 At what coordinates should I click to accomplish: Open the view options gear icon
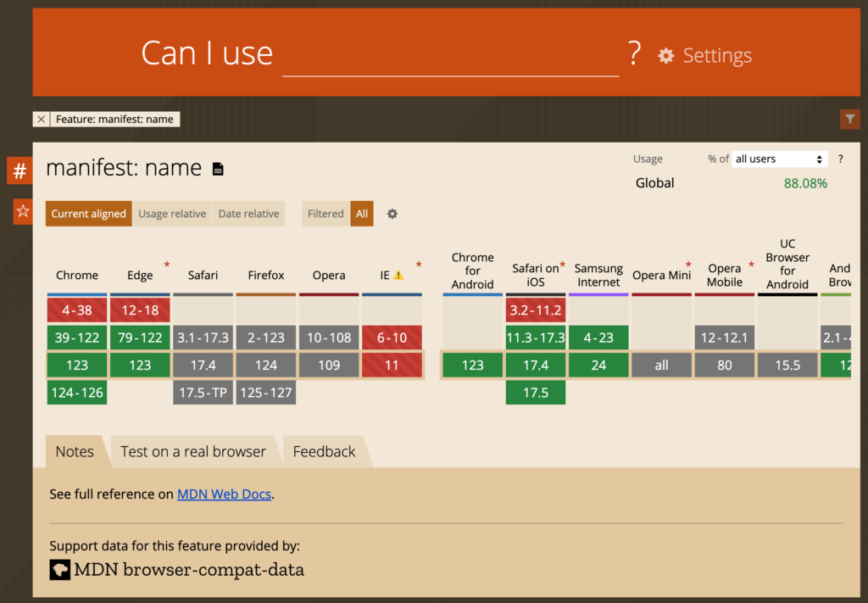(x=392, y=214)
